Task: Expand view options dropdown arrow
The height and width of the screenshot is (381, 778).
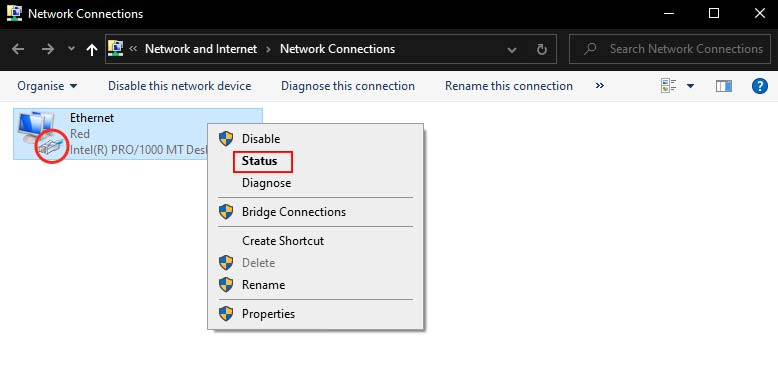Action: [x=690, y=86]
